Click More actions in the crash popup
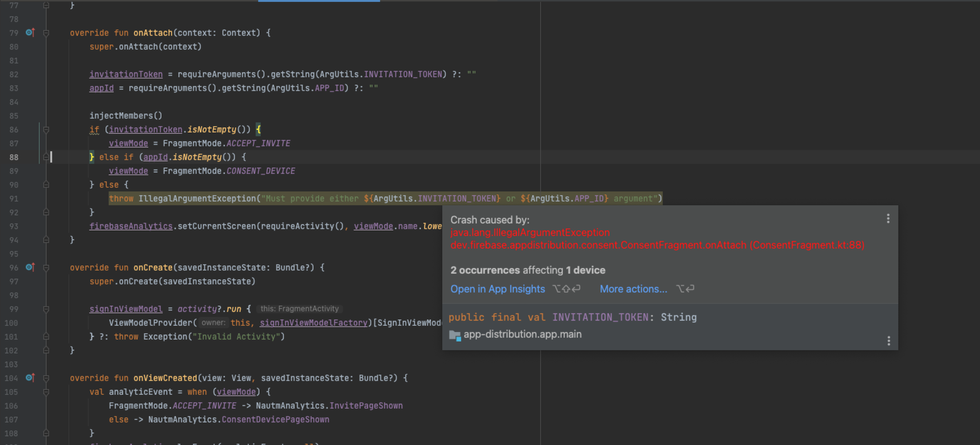 [633, 288]
